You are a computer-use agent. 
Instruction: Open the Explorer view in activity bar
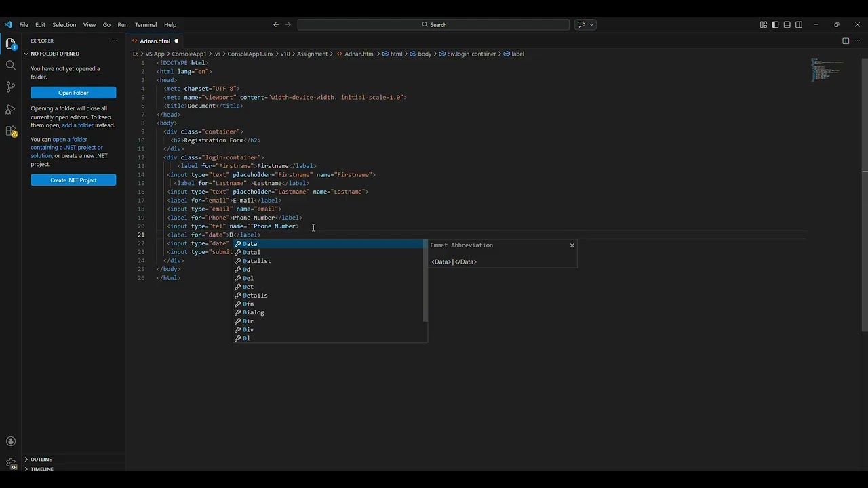coord(11,44)
